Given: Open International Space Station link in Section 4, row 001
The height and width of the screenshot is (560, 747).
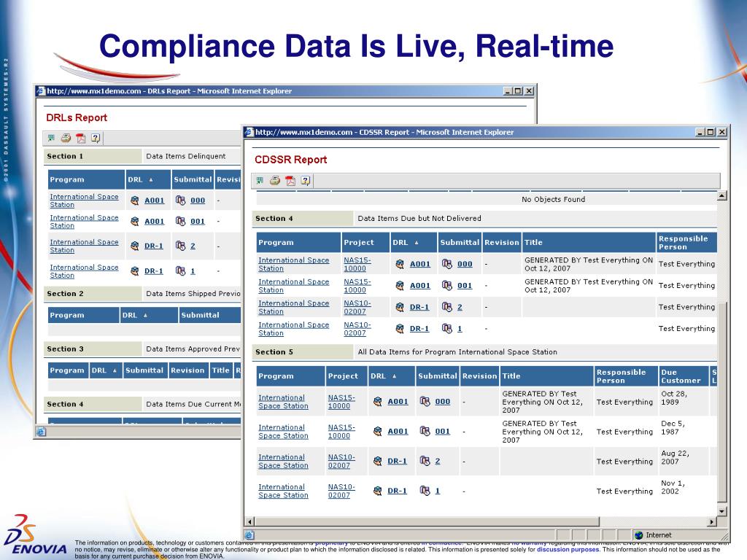Looking at the screenshot, I should (293, 286).
